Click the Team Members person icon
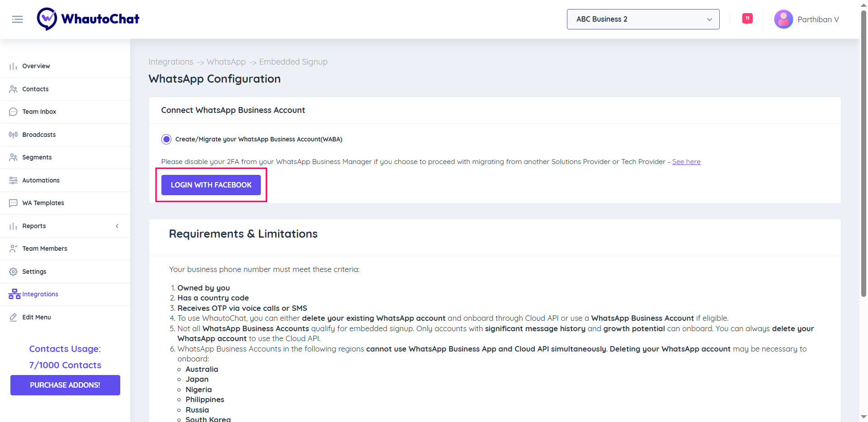 [x=13, y=249]
